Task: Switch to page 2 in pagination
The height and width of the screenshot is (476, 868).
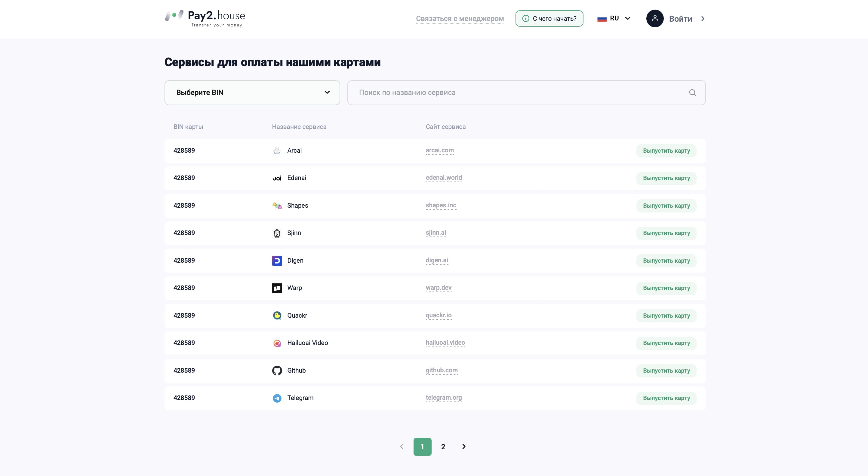Action: (x=443, y=447)
